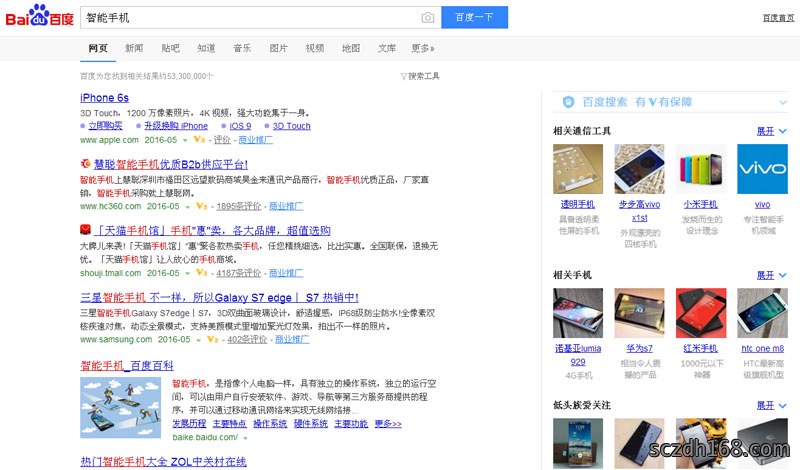Click the 1895条评价 reviews link

point(239,206)
